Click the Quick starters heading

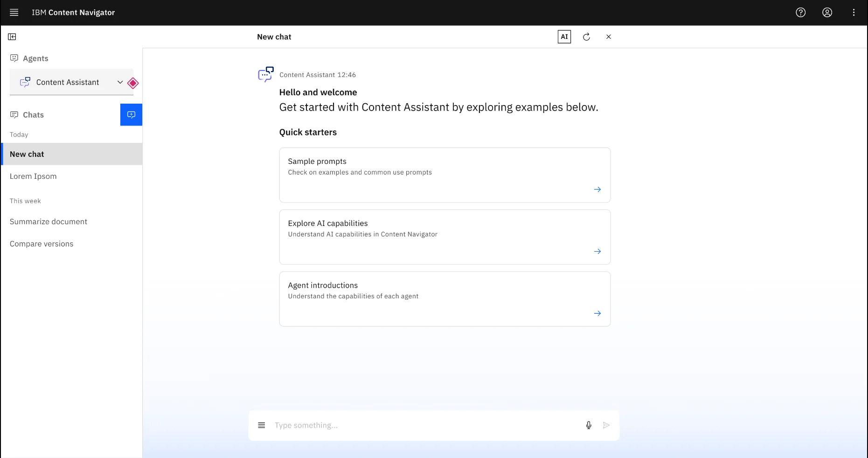[308, 132]
